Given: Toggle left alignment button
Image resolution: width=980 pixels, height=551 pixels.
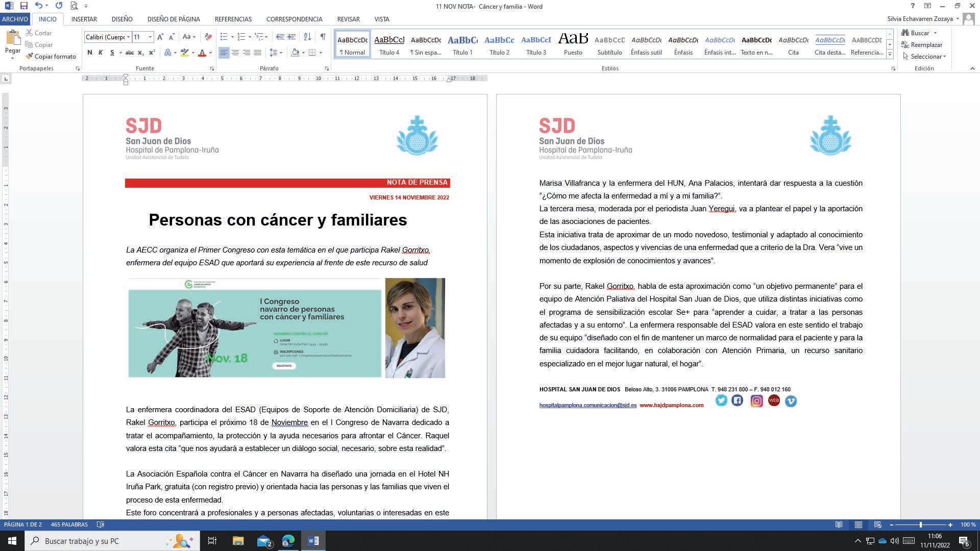Looking at the screenshot, I should pos(224,53).
